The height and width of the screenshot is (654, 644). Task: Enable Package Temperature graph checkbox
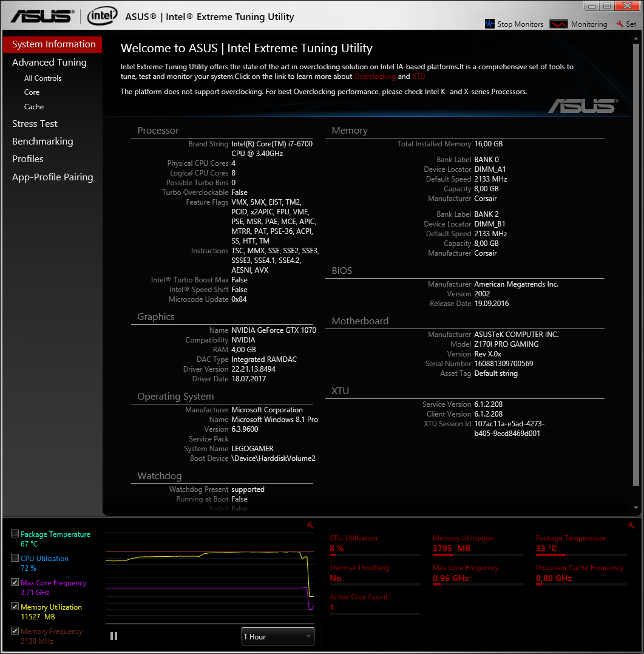pos(15,533)
